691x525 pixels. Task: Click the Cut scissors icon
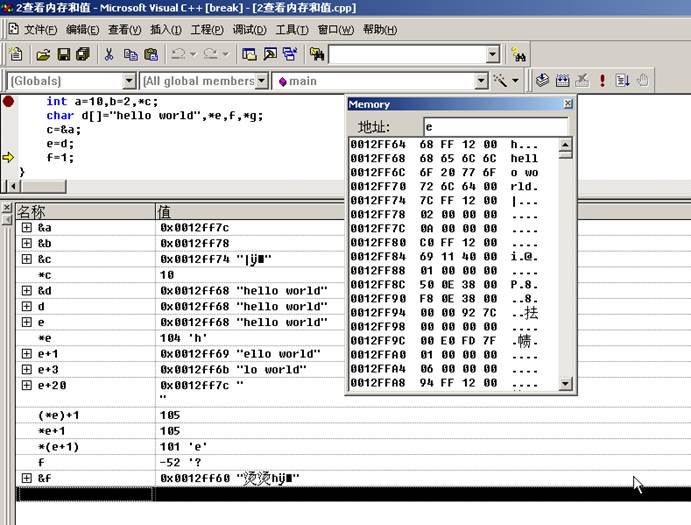(x=109, y=54)
